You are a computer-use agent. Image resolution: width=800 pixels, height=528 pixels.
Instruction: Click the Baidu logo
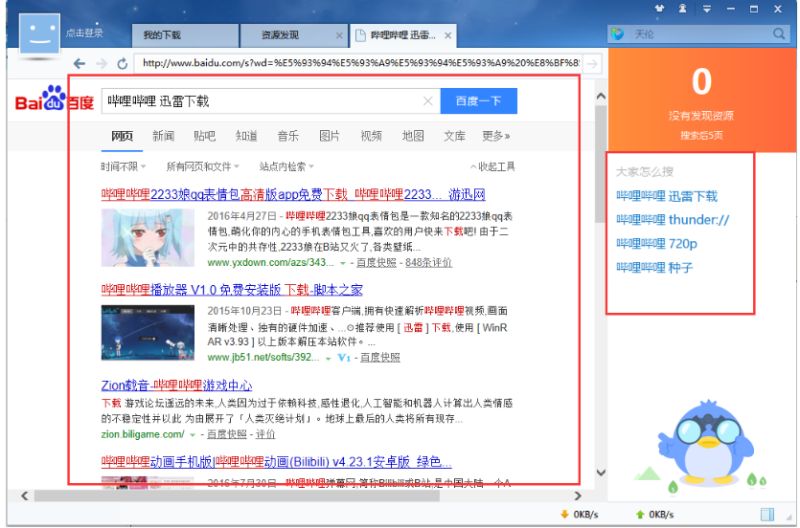(54, 99)
